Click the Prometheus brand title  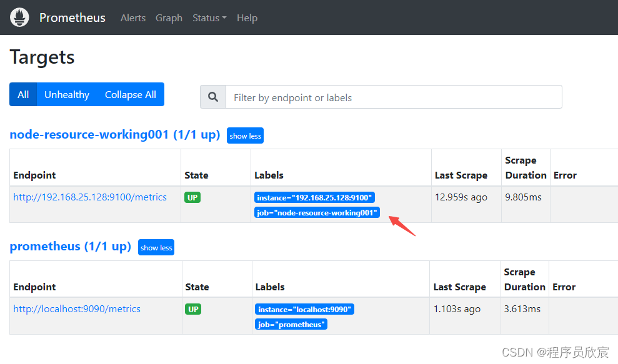pos(72,18)
